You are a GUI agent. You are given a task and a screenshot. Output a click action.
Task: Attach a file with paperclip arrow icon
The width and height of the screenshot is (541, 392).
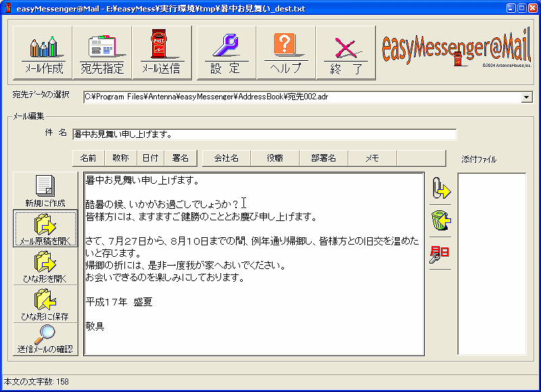(x=441, y=189)
